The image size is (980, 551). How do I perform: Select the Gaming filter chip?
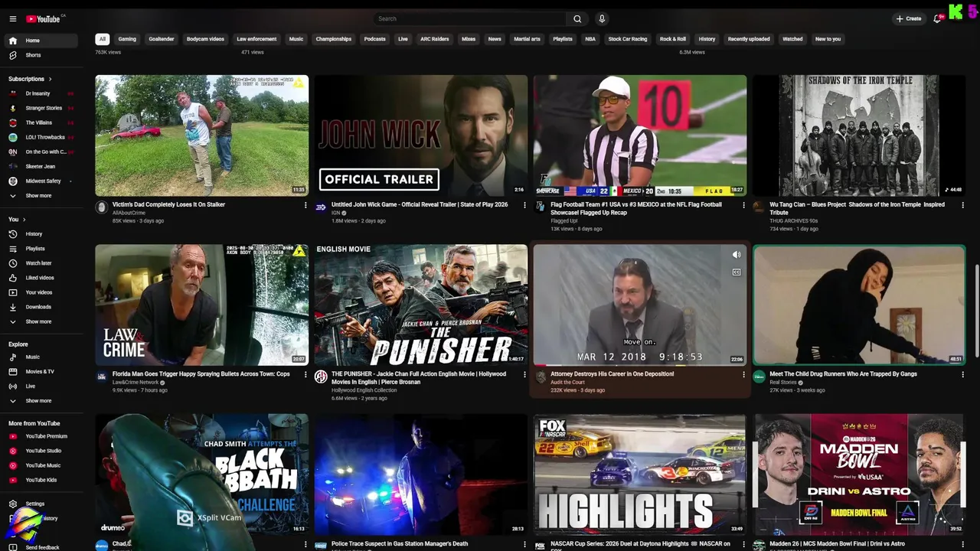(127, 39)
